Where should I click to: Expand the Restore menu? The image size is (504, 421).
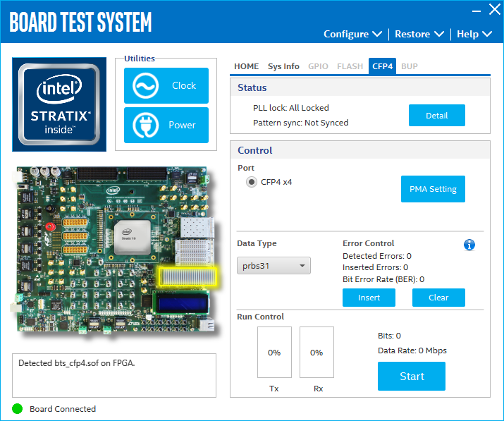[x=419, y=34]
